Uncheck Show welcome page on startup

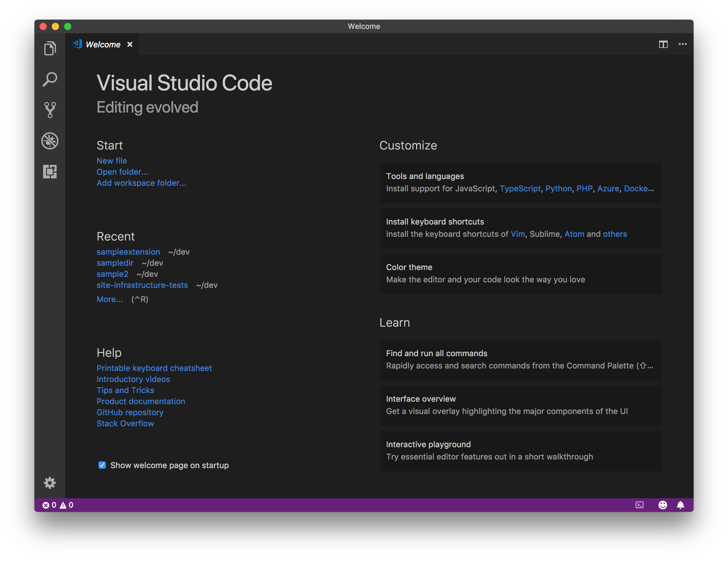click(102, 465)
